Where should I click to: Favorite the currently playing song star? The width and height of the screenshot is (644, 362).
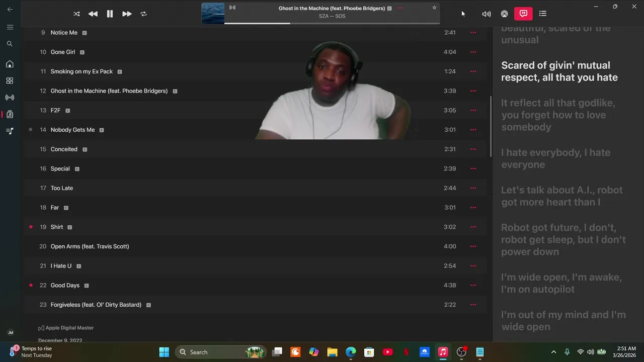pyautogui.click(x=434, y=8)
